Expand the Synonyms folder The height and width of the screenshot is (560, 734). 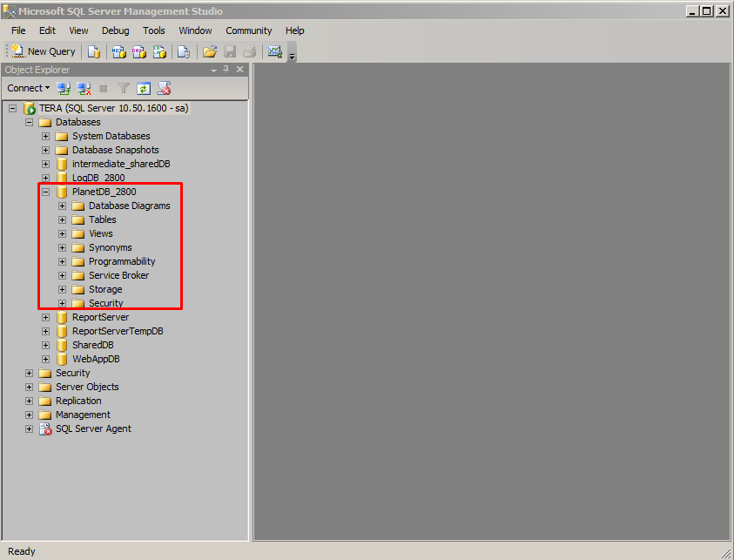(63, 247)
